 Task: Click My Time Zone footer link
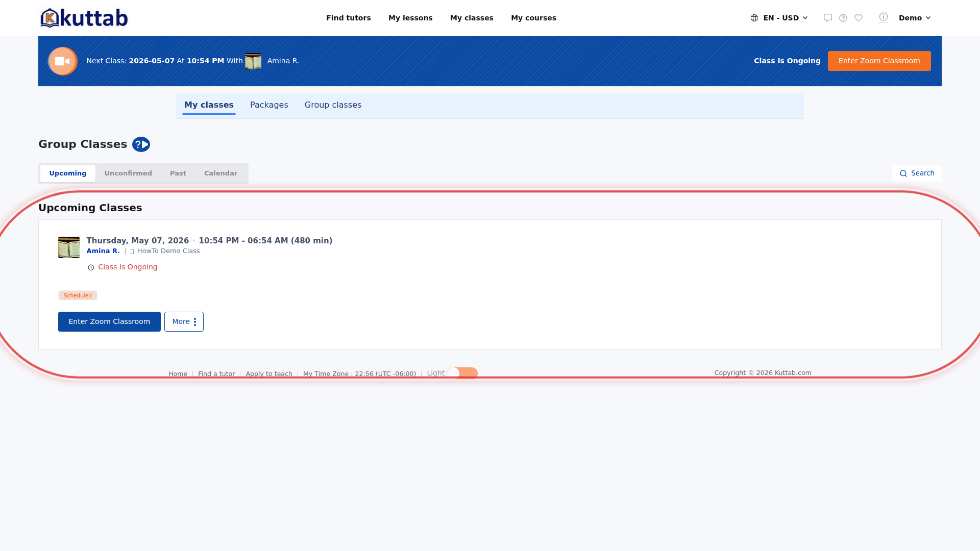359,374
